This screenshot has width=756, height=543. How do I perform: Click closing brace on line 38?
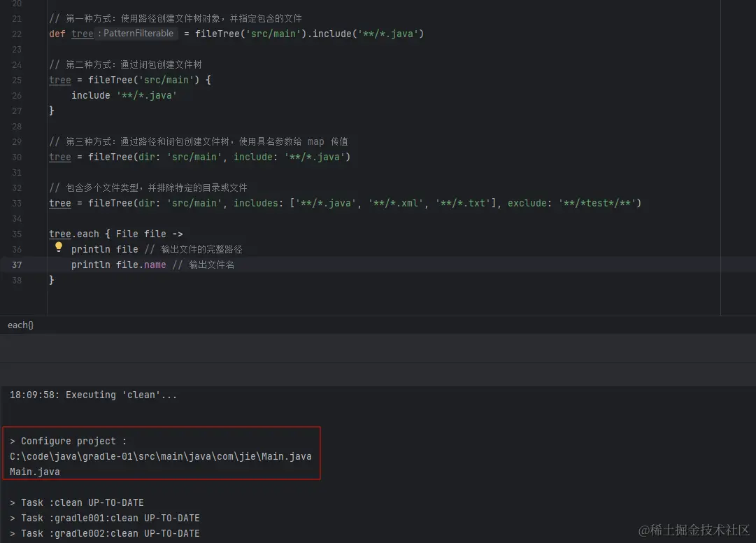coord(52,280)
